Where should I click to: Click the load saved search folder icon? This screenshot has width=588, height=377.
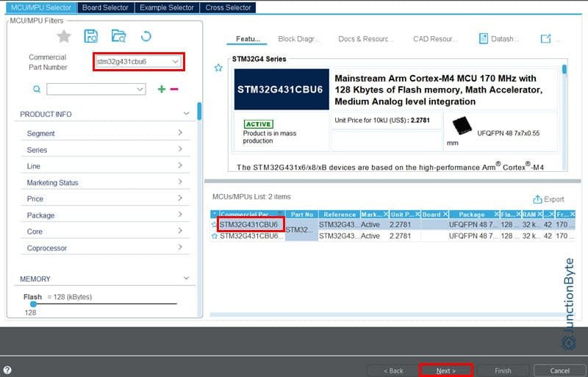119,36
